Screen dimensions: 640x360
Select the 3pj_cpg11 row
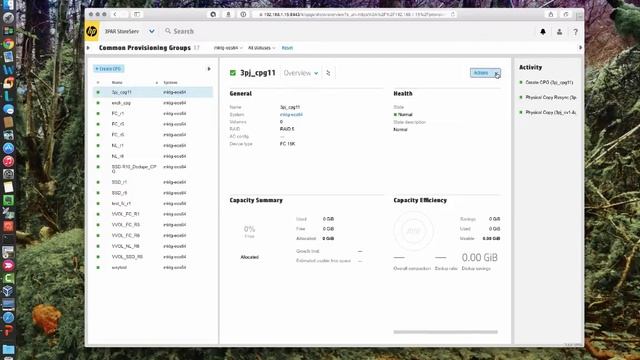pyautogui.click(x=153, y=92)
